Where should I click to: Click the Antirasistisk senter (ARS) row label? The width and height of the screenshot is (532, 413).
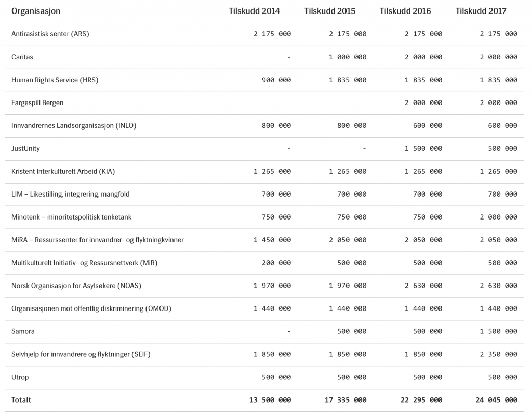click(50, 34)
